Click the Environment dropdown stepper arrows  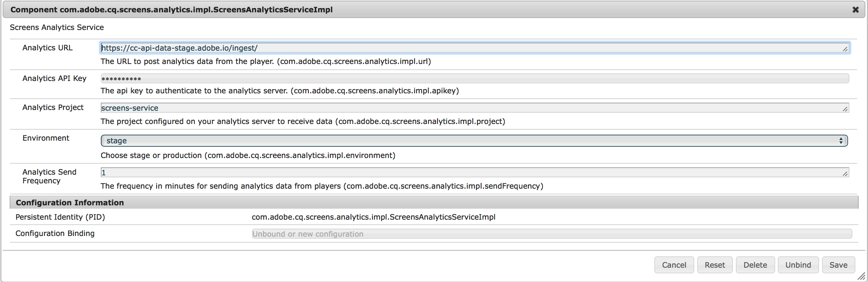pos(841,141)
